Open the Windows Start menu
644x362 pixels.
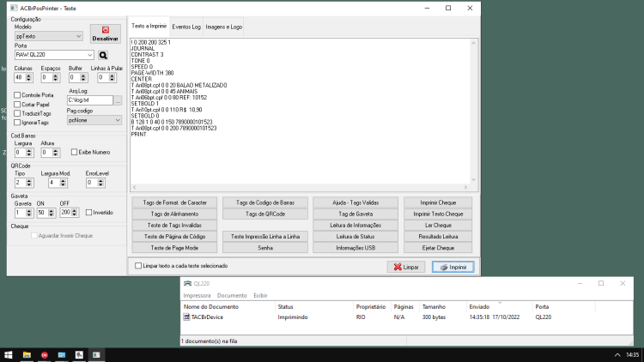(9, 355)
